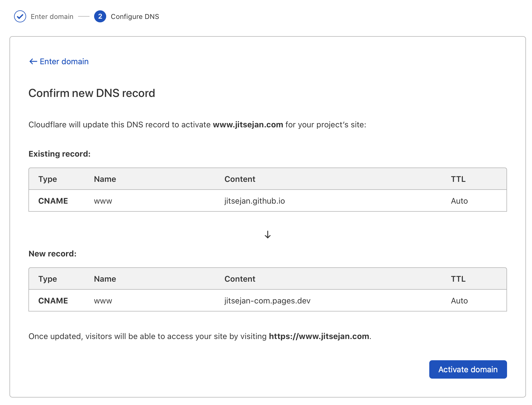532x405 pixels.
Task: Click jitsejan.github.io in the existing record
Action: tap(255, 201)
